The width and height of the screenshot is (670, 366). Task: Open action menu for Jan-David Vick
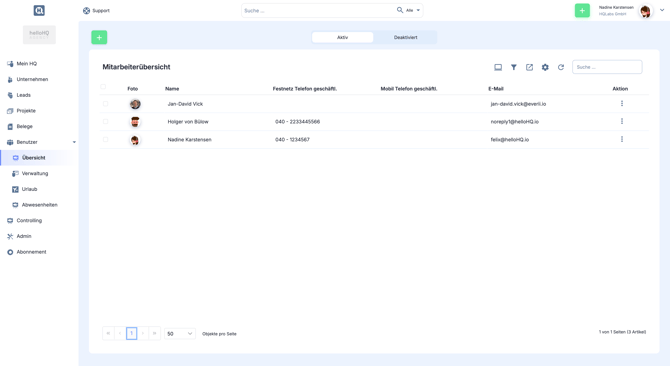pyautogui.click(x=622, y=103)
